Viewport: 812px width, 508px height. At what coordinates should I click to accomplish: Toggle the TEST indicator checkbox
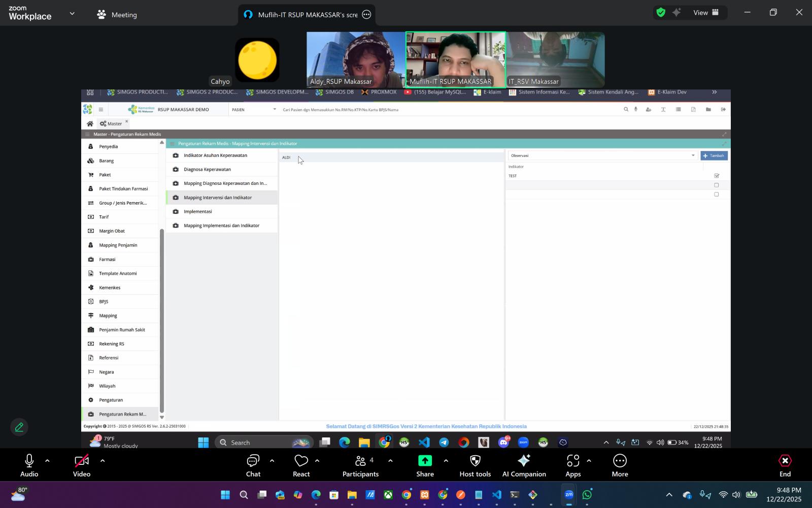click(717, 176)
